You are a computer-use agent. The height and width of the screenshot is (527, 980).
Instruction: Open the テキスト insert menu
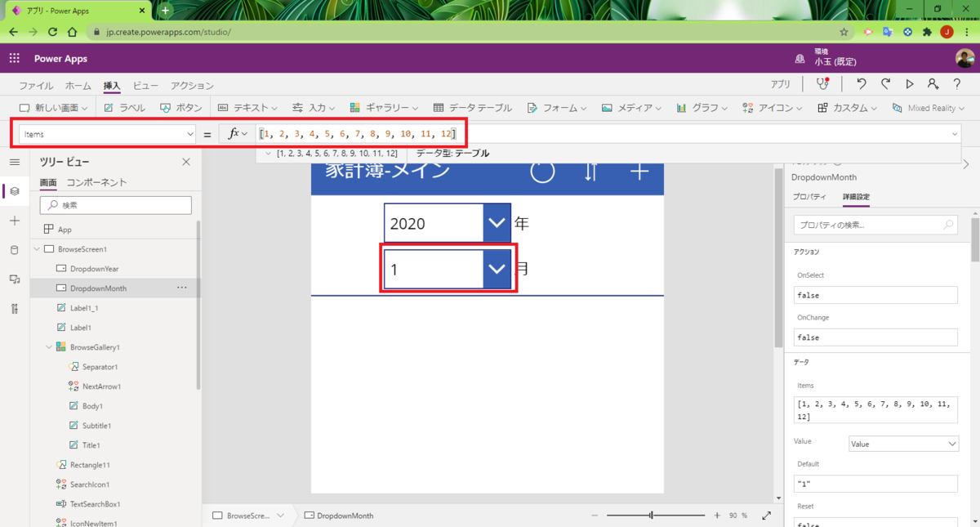pos(247,108)
